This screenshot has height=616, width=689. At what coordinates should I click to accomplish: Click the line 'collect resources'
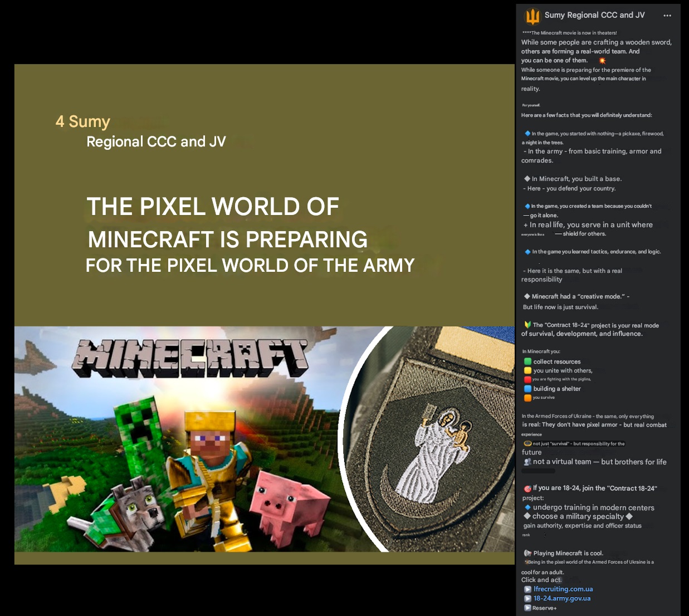coord(556,362)
